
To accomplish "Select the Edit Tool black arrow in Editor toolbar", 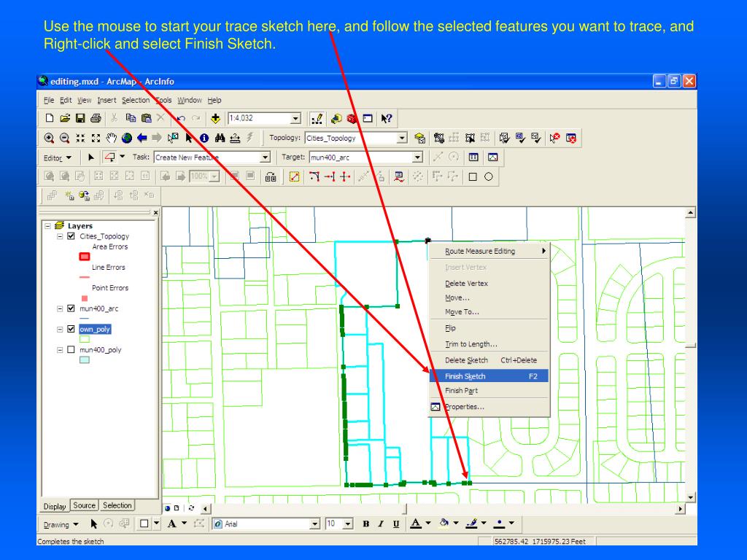I will (x=91, y=157).
